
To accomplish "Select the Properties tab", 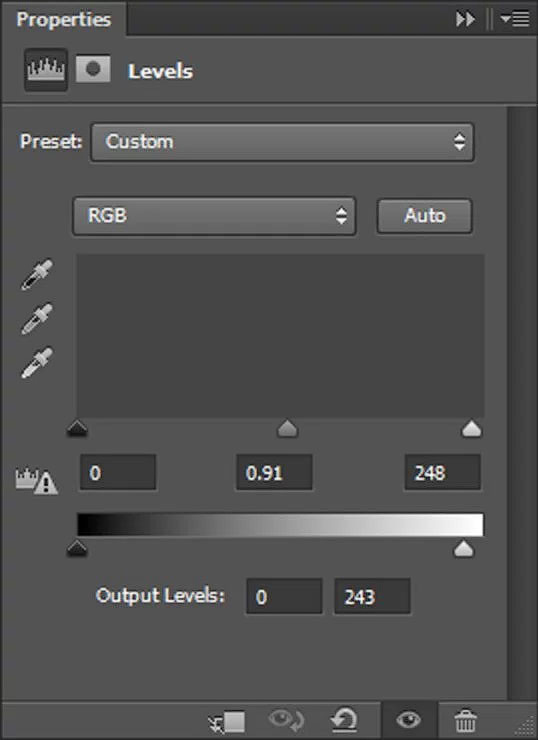I will tap(64, 19).
